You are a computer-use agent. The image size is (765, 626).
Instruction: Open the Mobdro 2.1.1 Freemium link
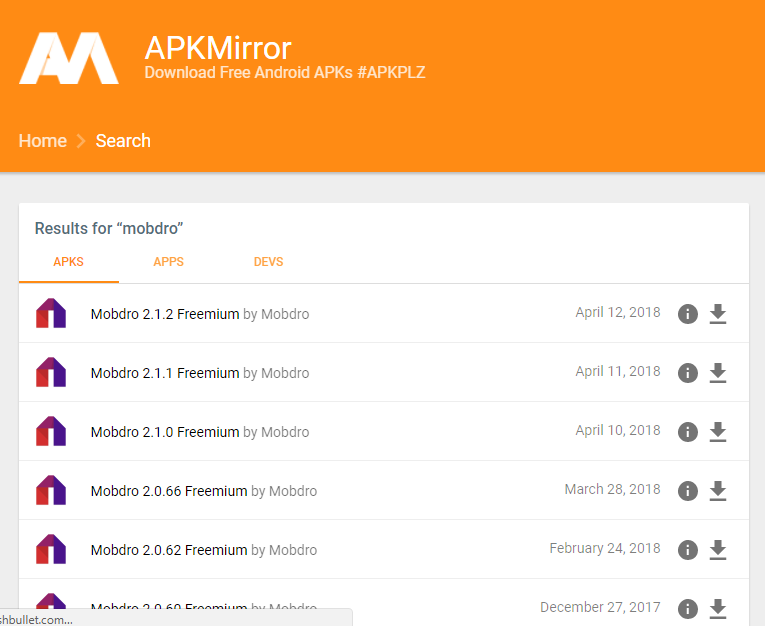point(165,373)
